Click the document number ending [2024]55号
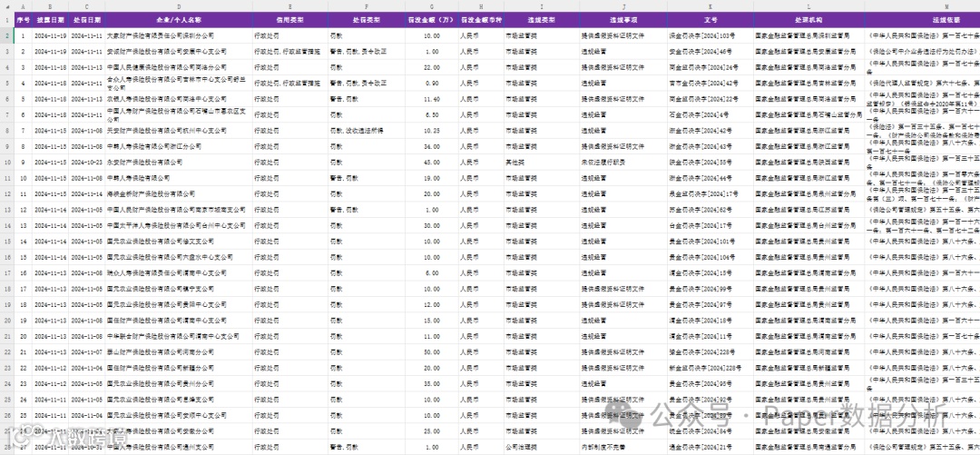980x455 pixels. [710, 162]
